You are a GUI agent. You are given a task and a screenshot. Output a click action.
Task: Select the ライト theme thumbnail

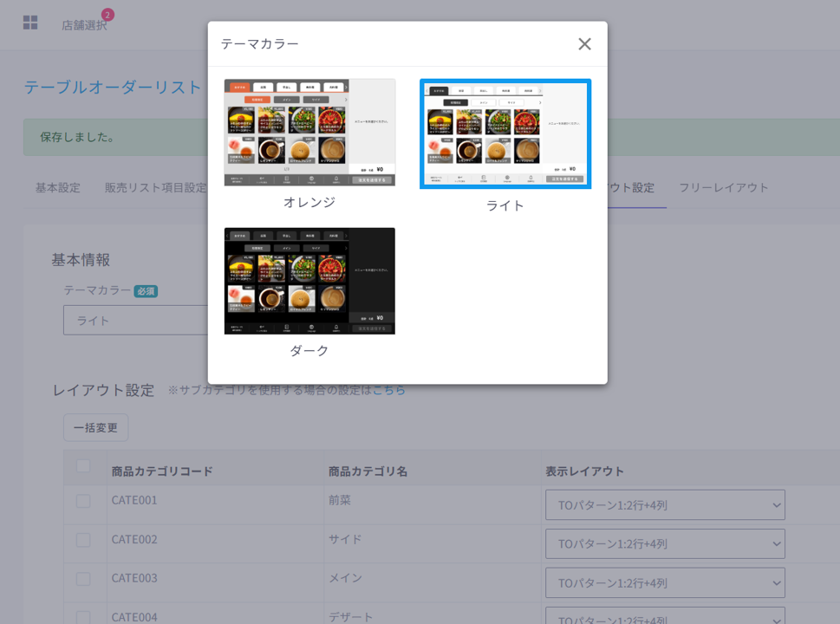505,133
